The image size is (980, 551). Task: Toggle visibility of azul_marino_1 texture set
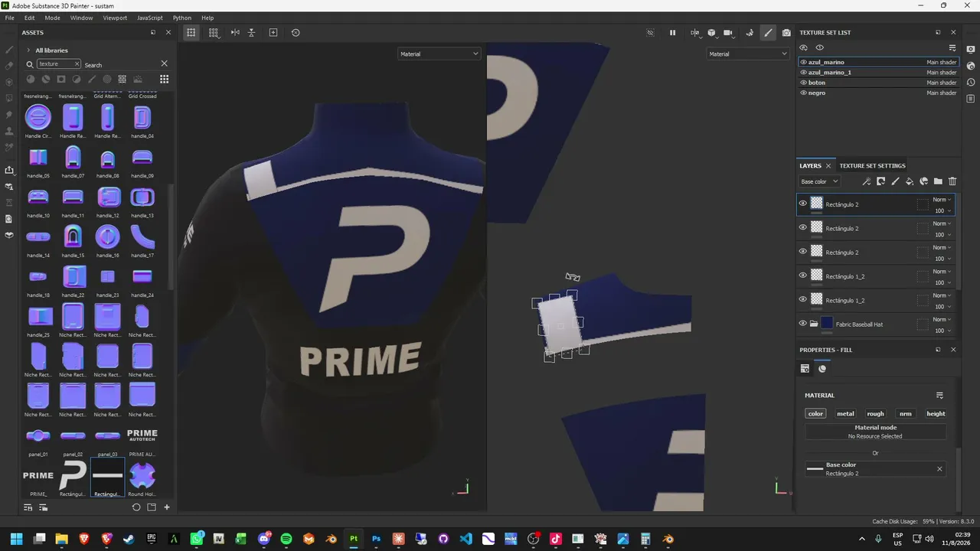point(803,72)
